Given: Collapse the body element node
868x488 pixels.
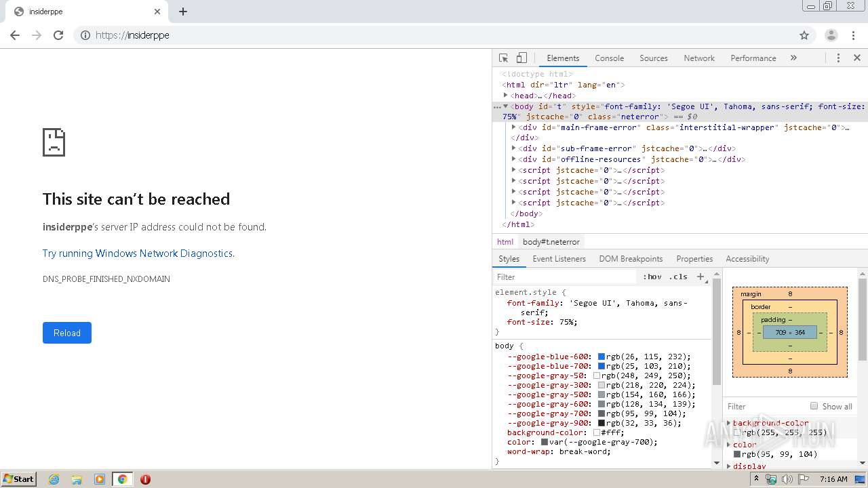Looking at the screenshot, I should 505,106.
